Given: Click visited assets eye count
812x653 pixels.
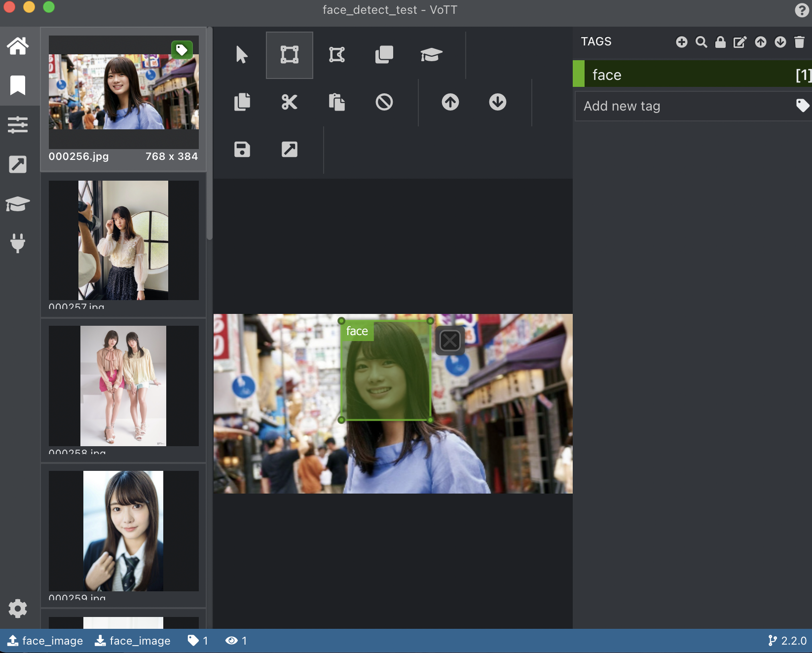Looking at the screenshot, I should coord(236,641).
